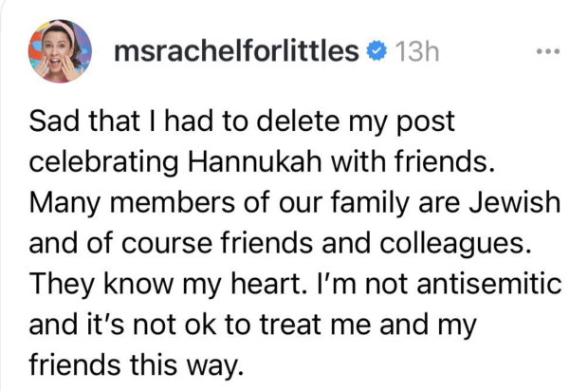This screenshot has height=391, width=588.
Task: Click the 13h post timestamp
Action: pos(417,51)
